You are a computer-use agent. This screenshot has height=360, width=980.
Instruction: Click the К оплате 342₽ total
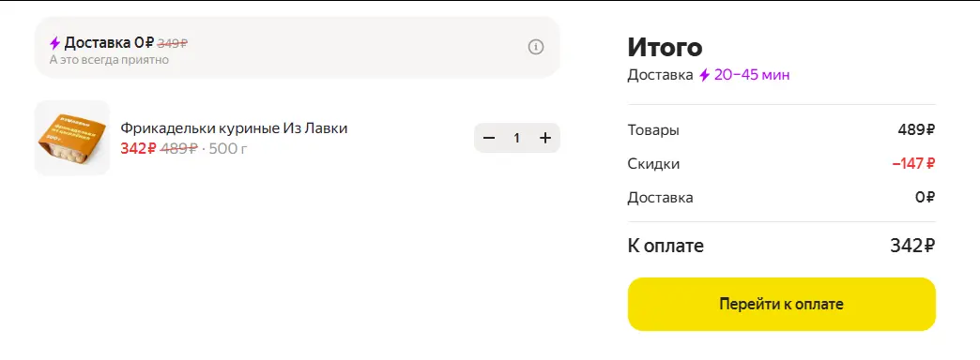912,246
